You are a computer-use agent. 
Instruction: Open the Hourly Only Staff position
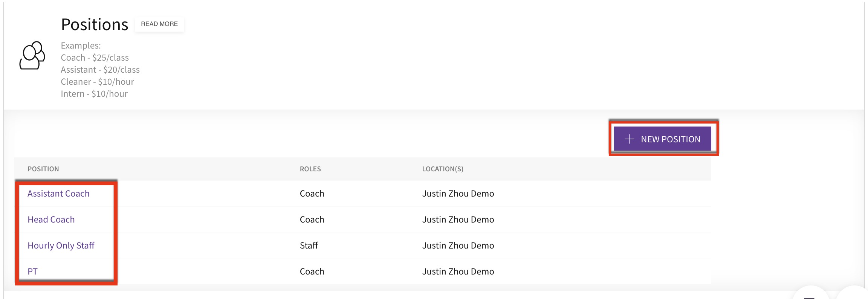pos(61,246)
